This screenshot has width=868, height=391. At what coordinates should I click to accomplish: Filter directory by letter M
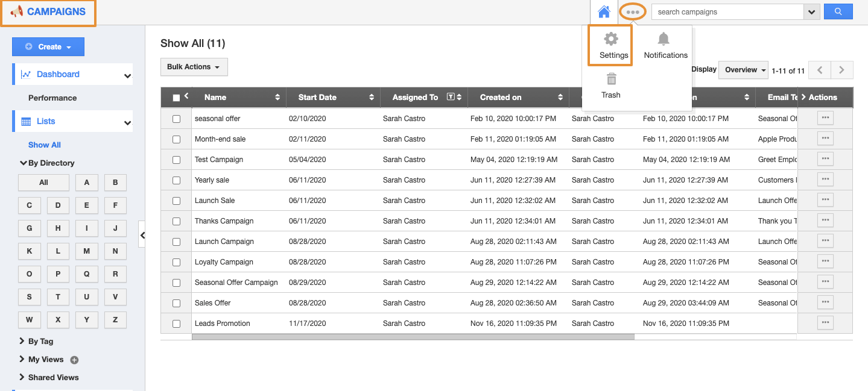(x=86, y=251)
